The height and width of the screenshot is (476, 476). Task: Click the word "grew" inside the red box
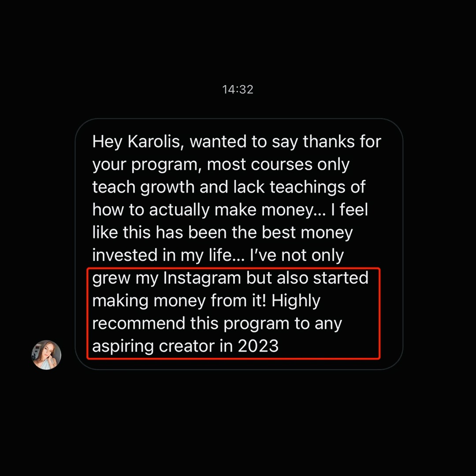[x=111, y=279]
